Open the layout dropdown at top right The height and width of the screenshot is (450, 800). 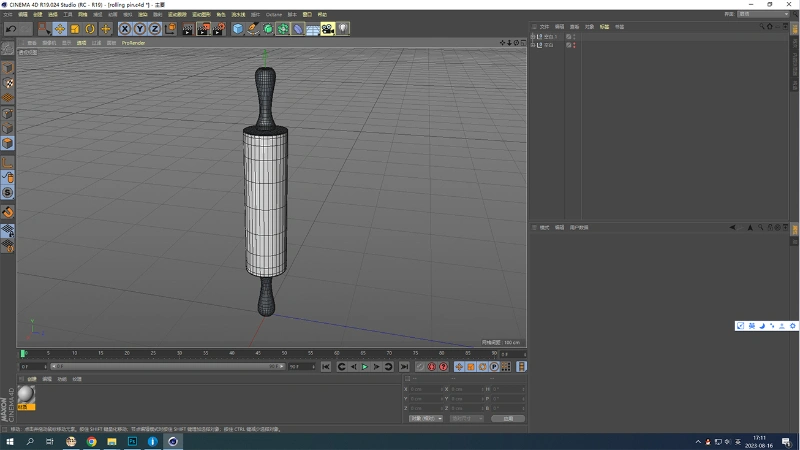764,14
